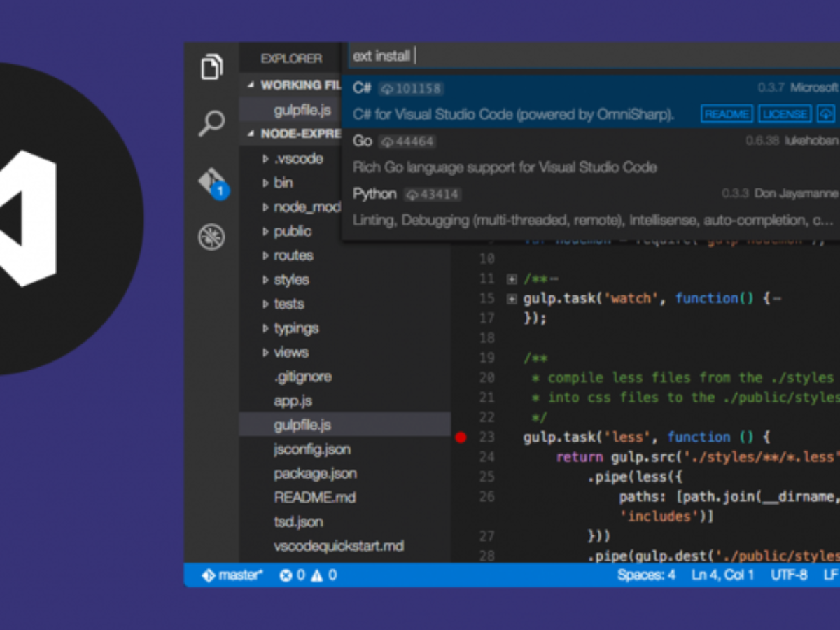Open README.md file
The width and height of the screenshot is (840, 630).
point(315,498)
